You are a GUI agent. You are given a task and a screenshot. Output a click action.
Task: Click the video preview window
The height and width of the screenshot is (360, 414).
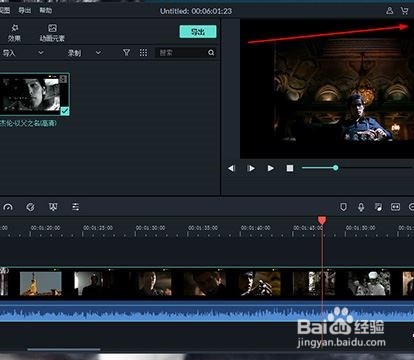pyautogui.click(x=327, y=89)
